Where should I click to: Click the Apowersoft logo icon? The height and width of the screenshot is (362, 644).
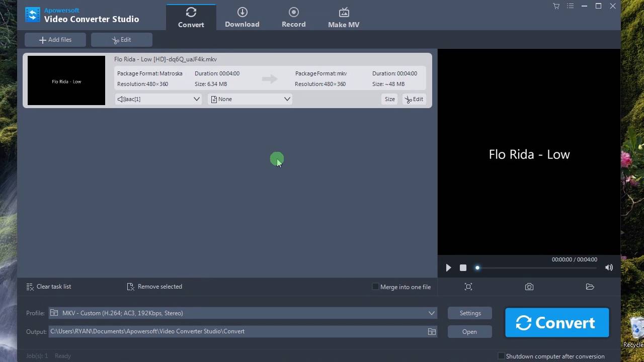pyautogui.click(x=32, y=15)
